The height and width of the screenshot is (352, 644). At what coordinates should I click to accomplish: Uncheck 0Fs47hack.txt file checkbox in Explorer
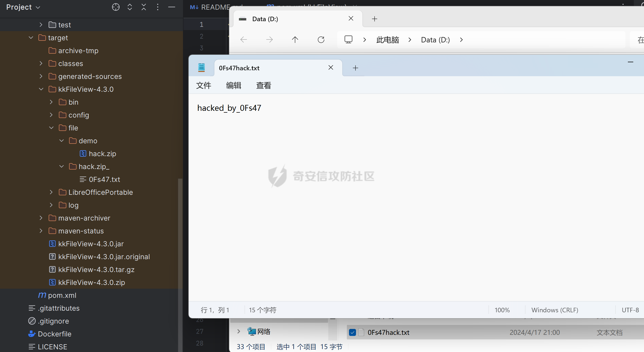(352, 332)
